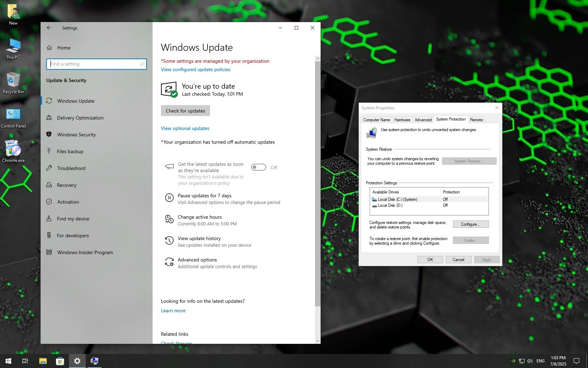Open View configured update policies link
This screenshot has width=588, height=368.
(196, 69)
